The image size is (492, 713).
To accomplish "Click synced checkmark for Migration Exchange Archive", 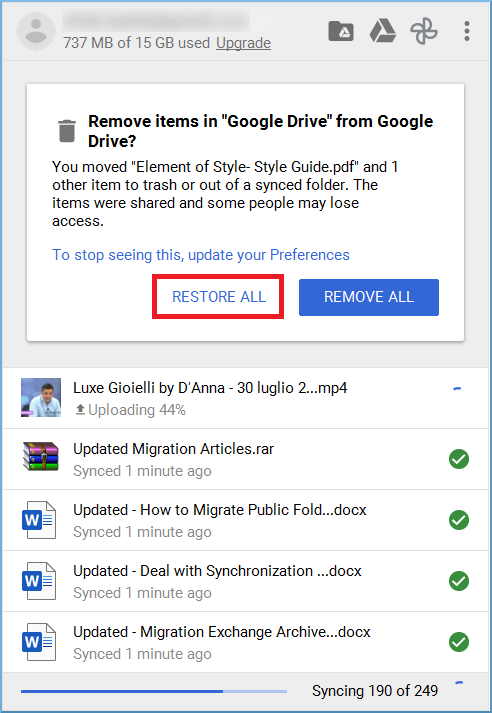I will (x=459, y=642).
